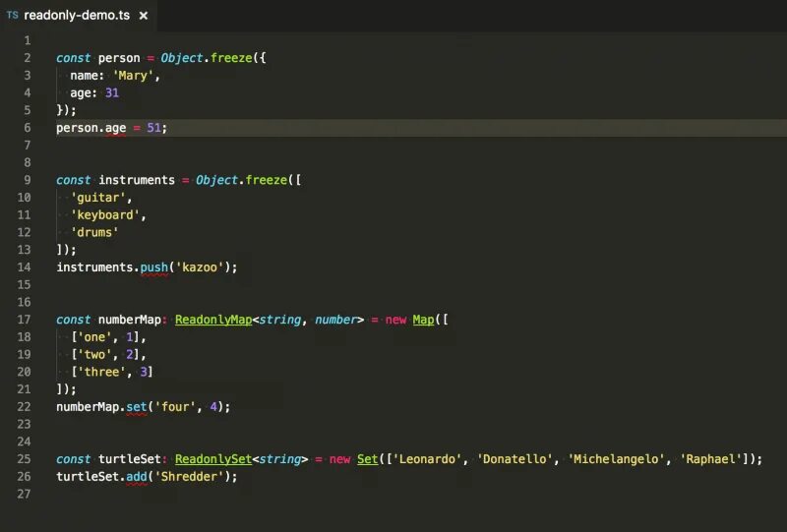787x532 pixels.
Task: Click the underlined 'add' method on line 26
Action: 137,477
